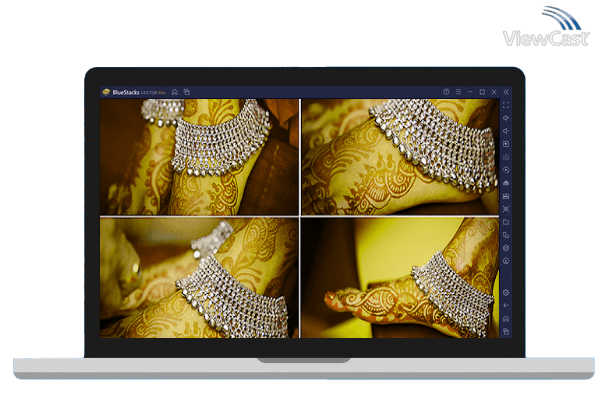The image size is (602, 414).
Task: Click the macro recorder sidebar icon
Action: pos(506,196)
